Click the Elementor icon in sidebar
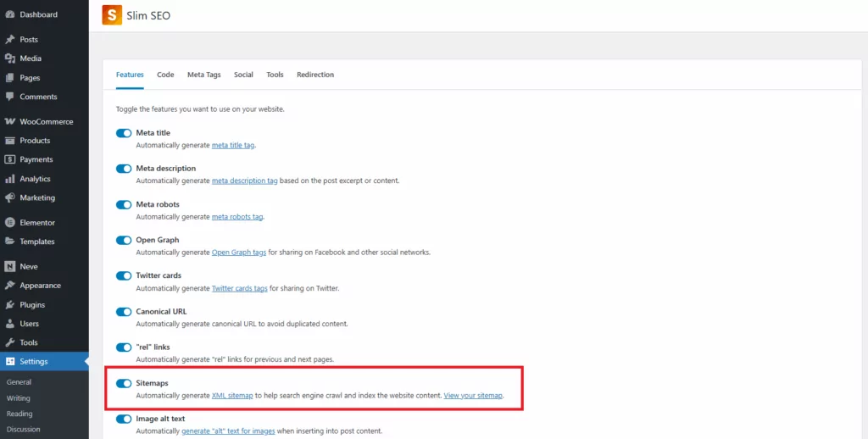Screen dimensions: 868x439 [9, 223]
